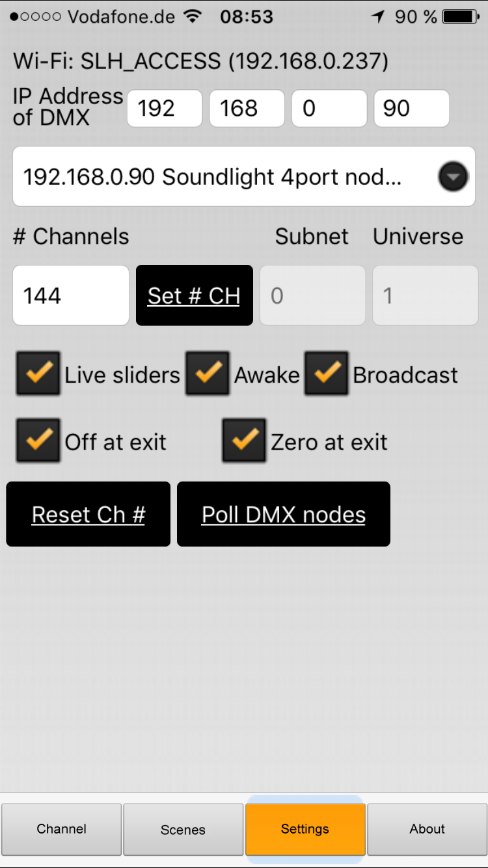Tap the last IP octet field 90
Screen dimensions: 488x868
411,108
